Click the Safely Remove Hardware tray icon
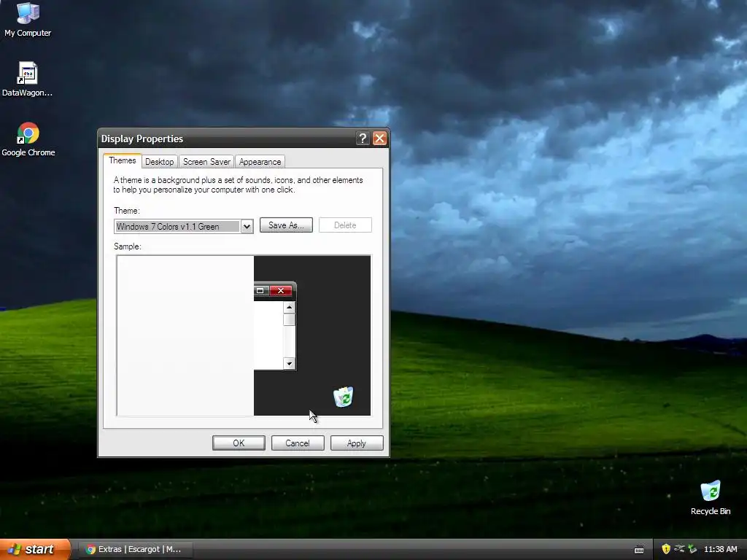The height and width of the screenshot is (560, 747). (692, 549)
